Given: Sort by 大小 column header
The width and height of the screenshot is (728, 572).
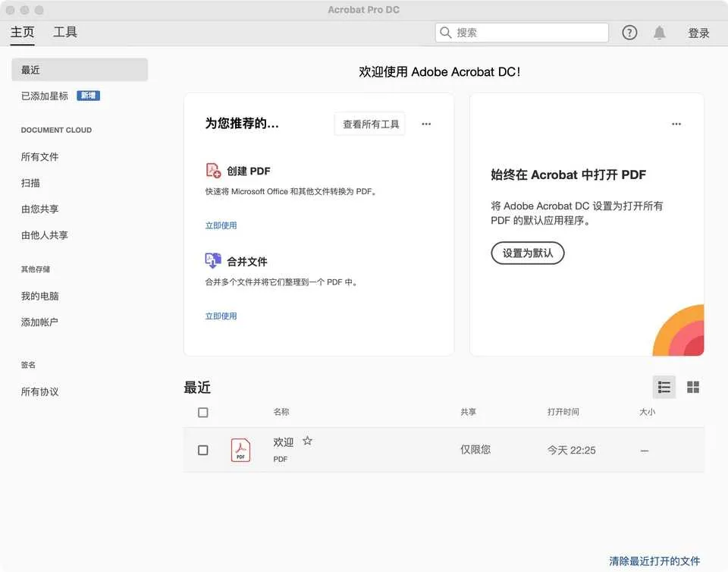Looking at the screenshot, I should coord(647,412).
